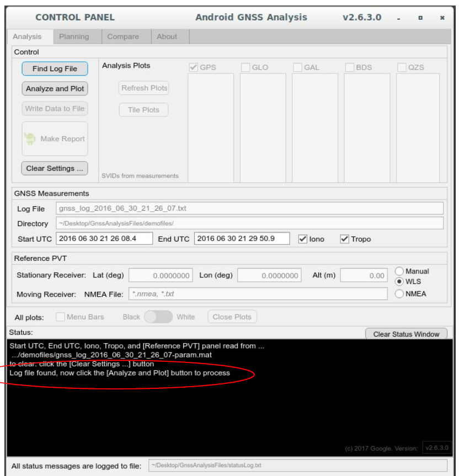
Task: Toggle the Tropo correction checkbox
Action: pyautogui.click(x=345, y=239)
